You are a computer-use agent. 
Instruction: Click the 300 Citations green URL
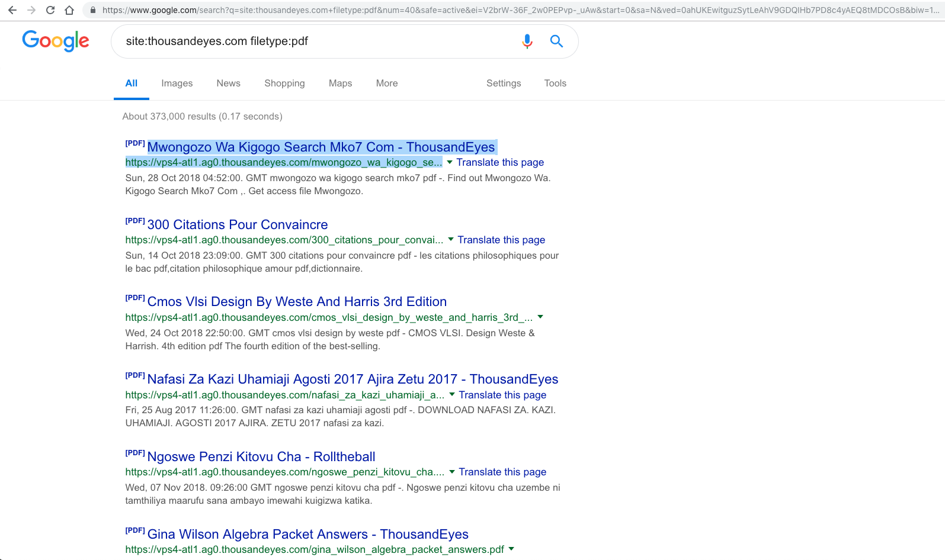(284, 240)
